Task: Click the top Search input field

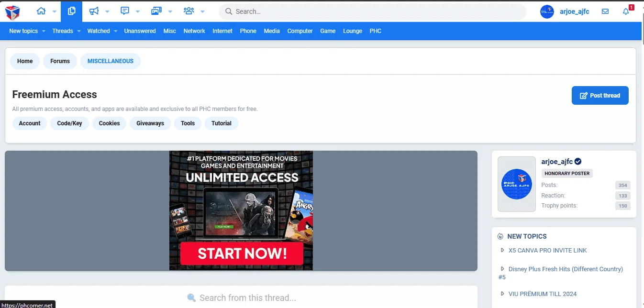Action: pyautogui.click(x=372, y=11)
